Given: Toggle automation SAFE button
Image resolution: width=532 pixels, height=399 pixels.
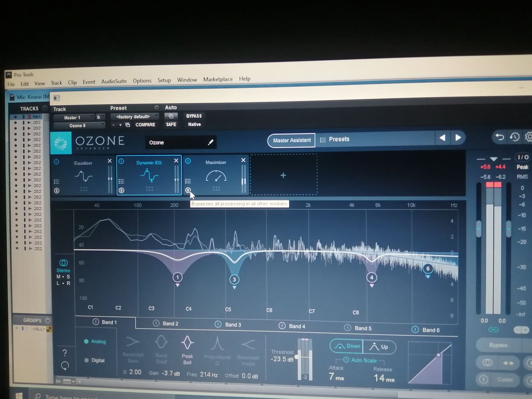Looking at the screenshot, I should [x=171, y=125].
